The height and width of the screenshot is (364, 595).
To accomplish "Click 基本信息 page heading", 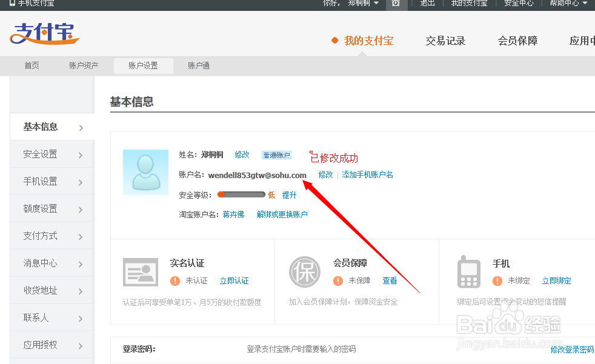I will click(x=131, y=102).
